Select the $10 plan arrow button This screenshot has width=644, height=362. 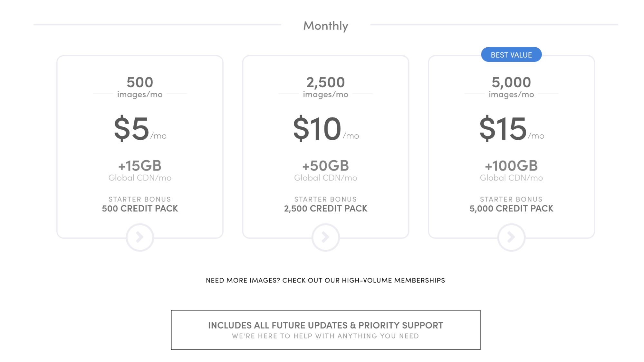[325, 237]
